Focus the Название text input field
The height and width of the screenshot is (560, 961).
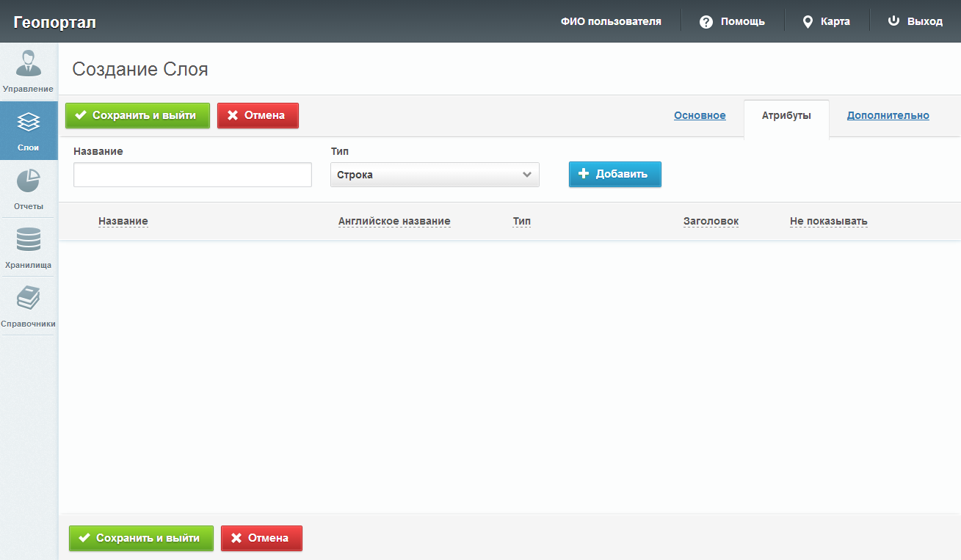pos(192,175)
